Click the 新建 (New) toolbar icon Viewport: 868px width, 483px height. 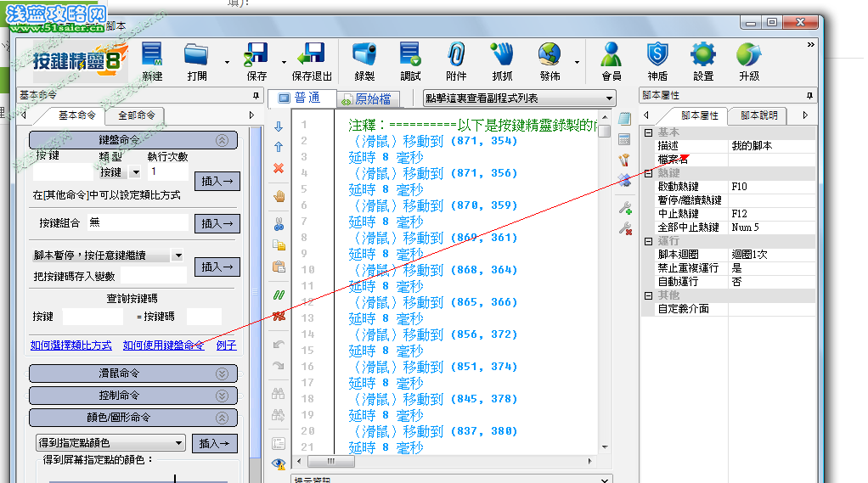[152, 61]
